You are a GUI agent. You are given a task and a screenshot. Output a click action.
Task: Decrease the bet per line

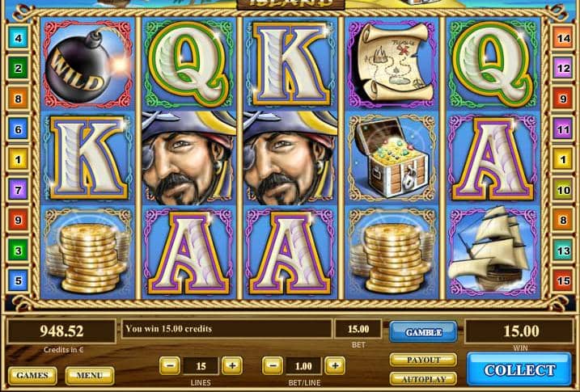click(x=273, y=365)
